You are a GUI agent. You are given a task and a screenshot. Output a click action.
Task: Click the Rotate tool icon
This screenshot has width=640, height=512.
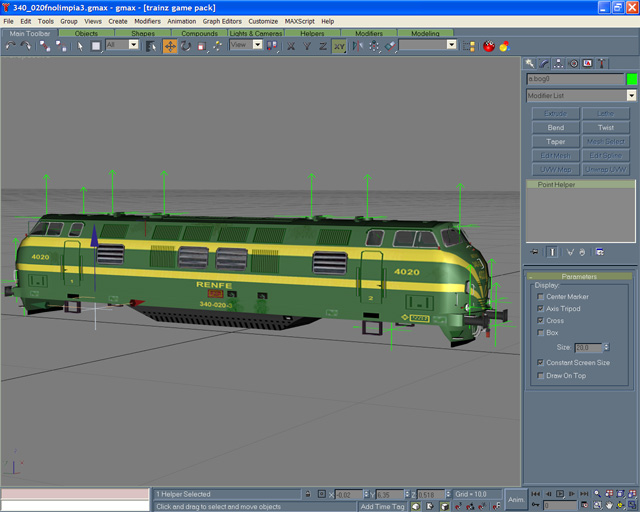(186, 46)
